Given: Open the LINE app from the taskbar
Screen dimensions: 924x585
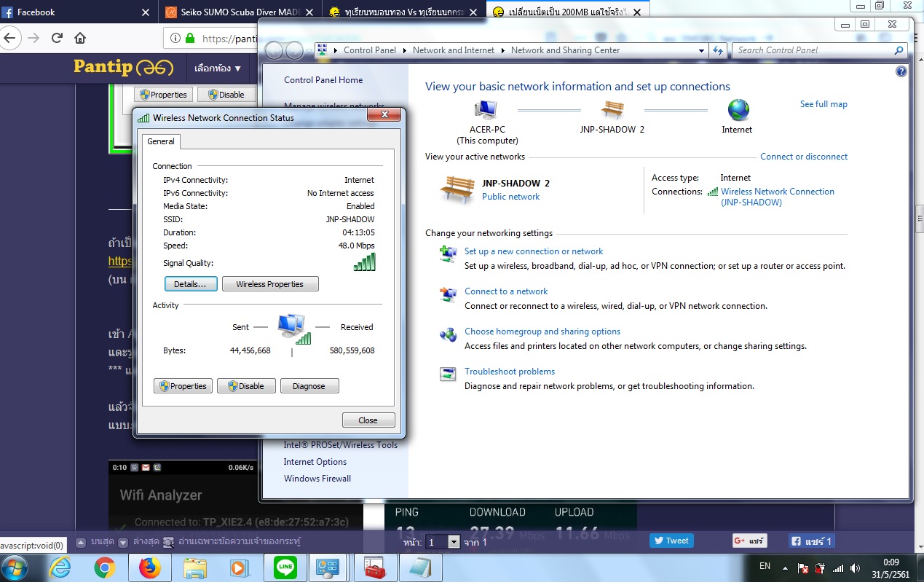Looking at the screenshot, I should coord(285,568).
